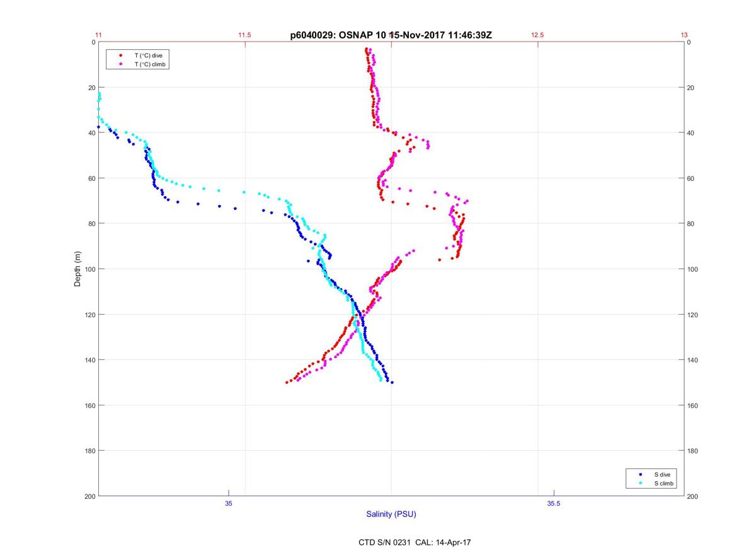Click the right depth axis tick label 180
The image size is (756, 558).
coord(693,451)
